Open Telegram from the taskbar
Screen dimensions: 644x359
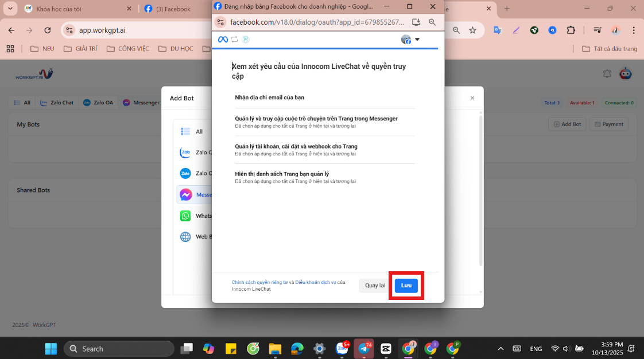tap(364, 348)
